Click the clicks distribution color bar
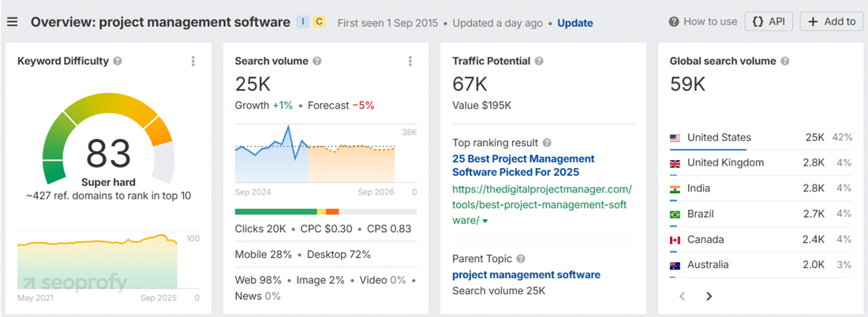Screen dimensions: 868x317 [x=325, y=211]
